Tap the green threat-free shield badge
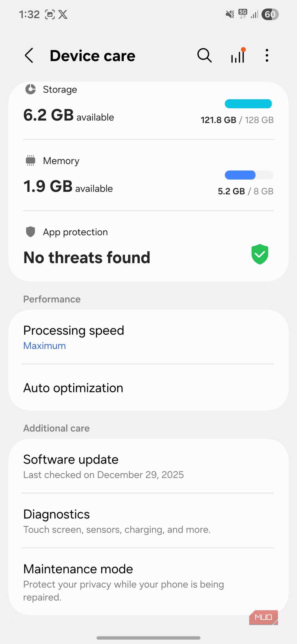 (260, 254)
